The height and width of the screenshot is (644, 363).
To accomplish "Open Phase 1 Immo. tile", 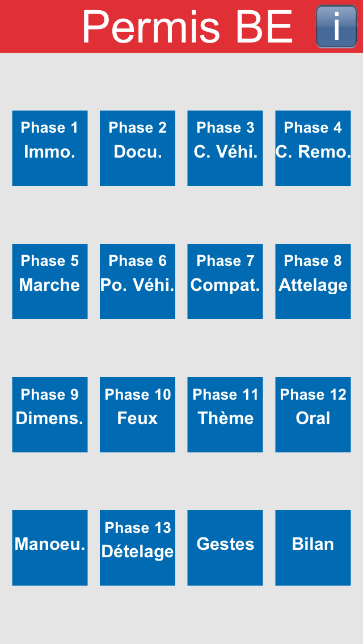I will click(x=50, y=149).
